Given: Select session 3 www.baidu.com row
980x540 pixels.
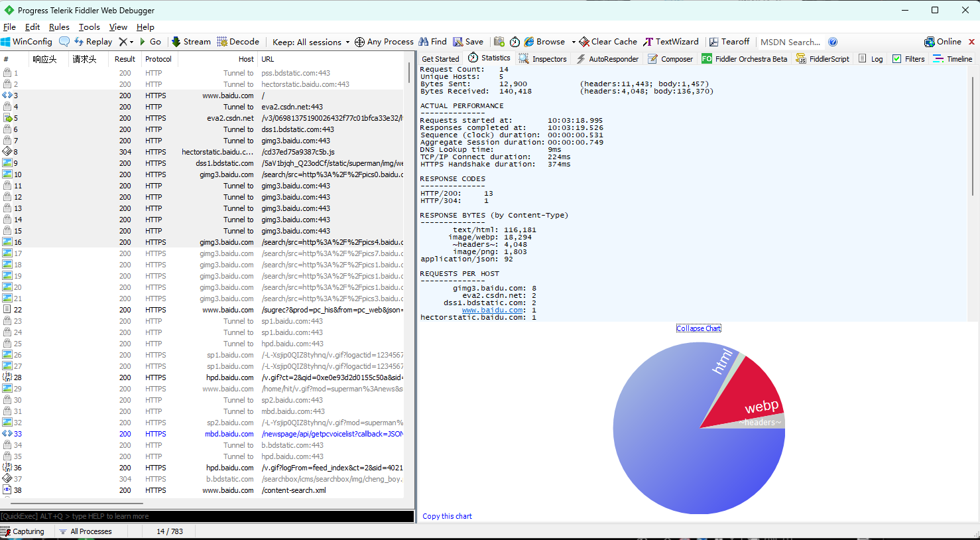Looking at the screenshot, I should [x=202, y=96].
